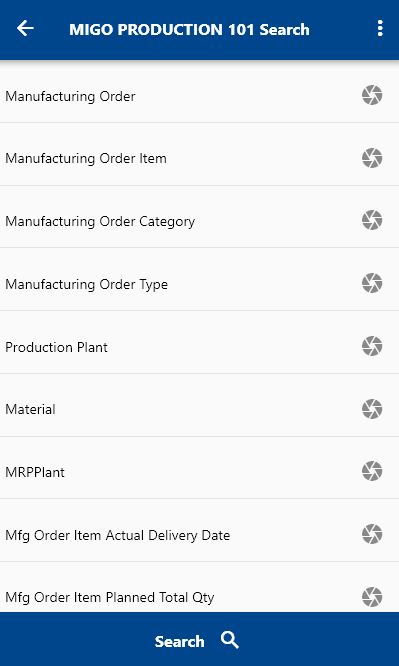The width and height of the screenshot is (399, 666).
Task: Tap scan icon for MRPPlant field
Action: click(x=372, y=471)
